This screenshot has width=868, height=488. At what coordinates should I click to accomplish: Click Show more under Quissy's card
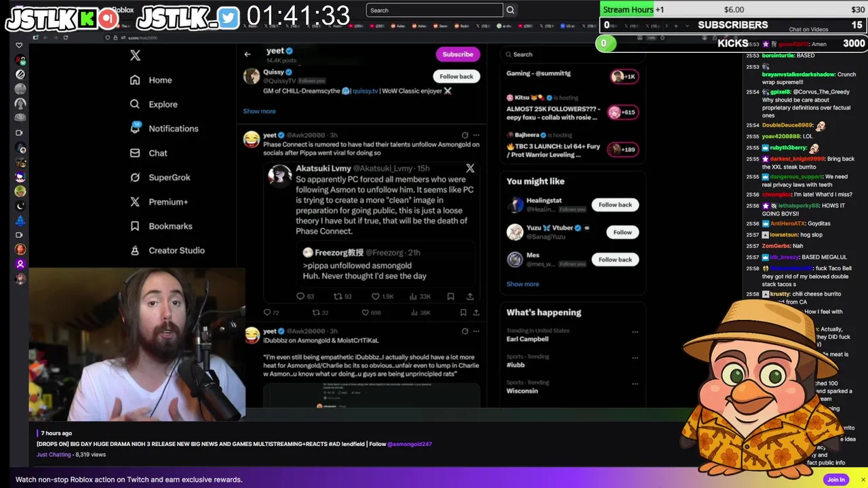point(259,111)
